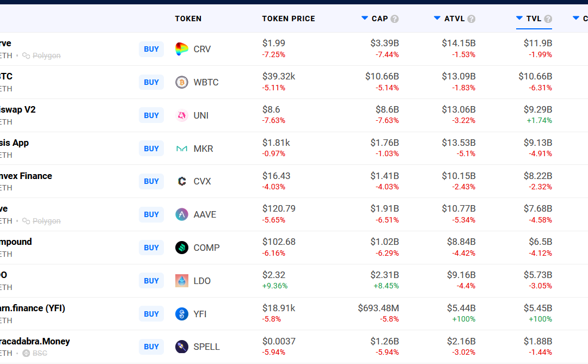The height and width of the screenshot is (364, 588).
Task: Click the MKR token logo icon
Action: click(x=182, y=149)
